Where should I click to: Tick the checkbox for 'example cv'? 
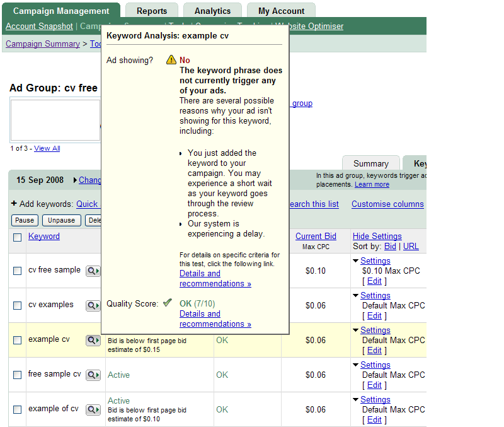point(18,340)
